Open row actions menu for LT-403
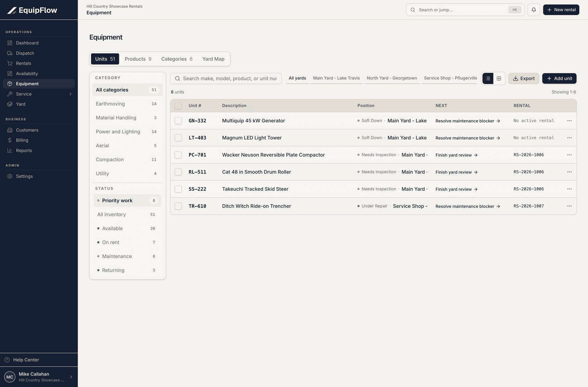 point(570,138)
